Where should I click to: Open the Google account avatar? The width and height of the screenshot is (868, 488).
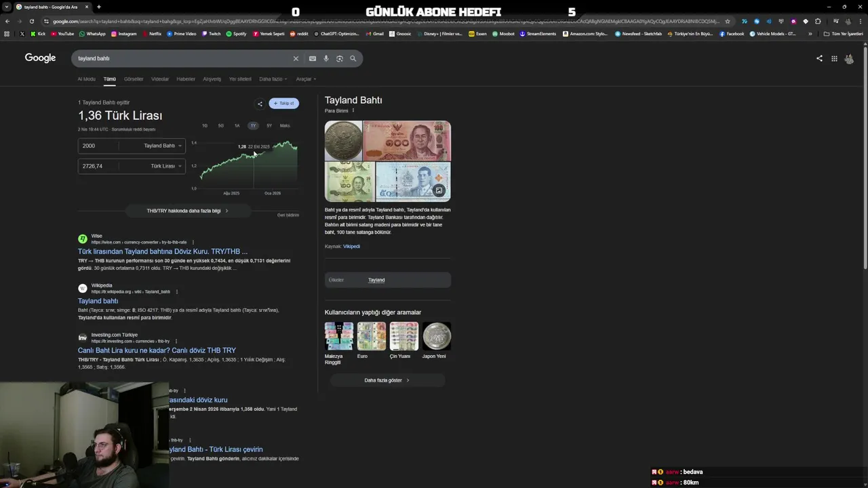pyautogui.click(x=849, y=58)
